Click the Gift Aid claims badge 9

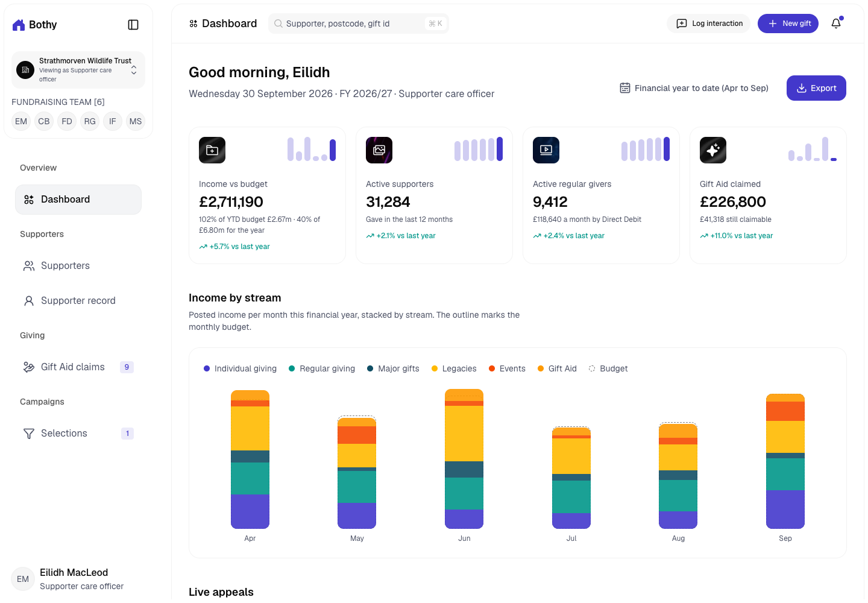[127, 367]
